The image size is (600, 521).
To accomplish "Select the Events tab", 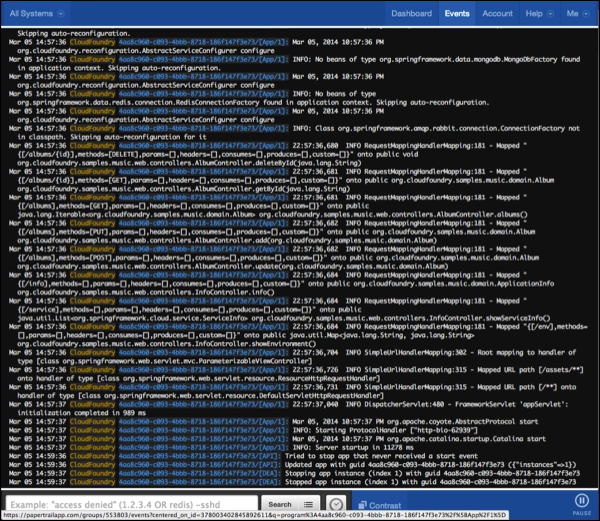I will (457, 14).
